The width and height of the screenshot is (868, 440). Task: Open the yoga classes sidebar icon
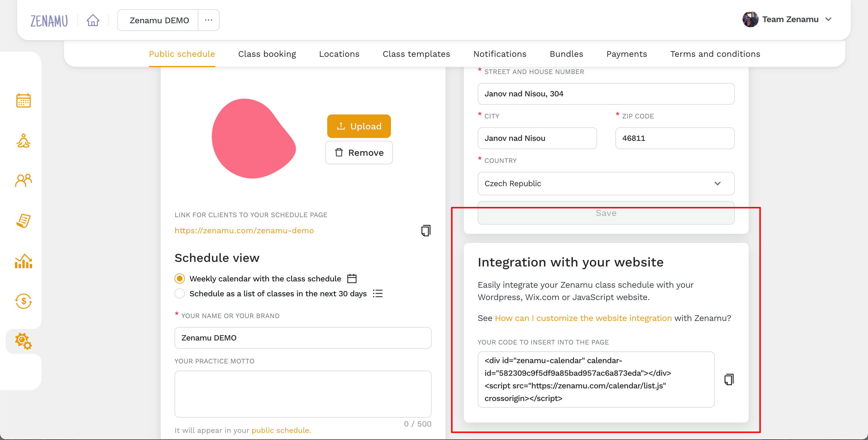click(23, 141)
